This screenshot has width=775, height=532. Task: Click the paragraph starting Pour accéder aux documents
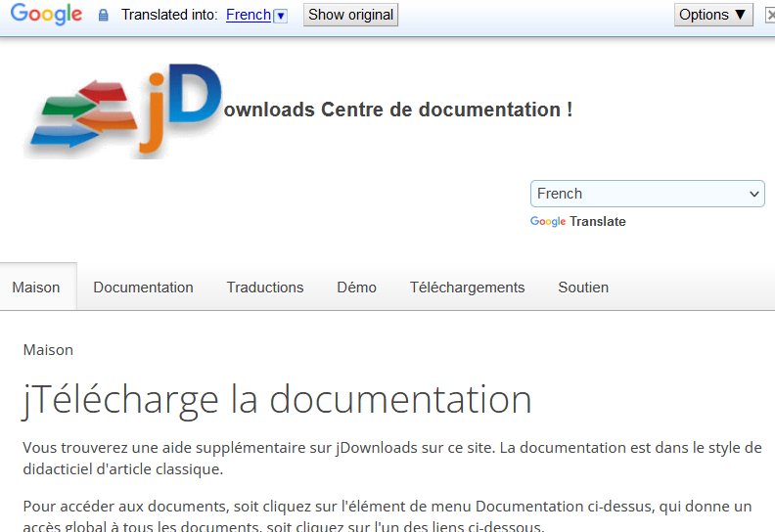[387, 515]
